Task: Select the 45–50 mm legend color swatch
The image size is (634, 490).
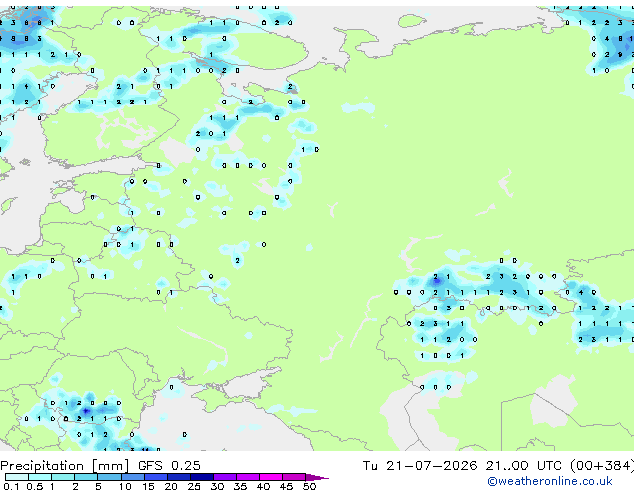Action: point(294,477)
